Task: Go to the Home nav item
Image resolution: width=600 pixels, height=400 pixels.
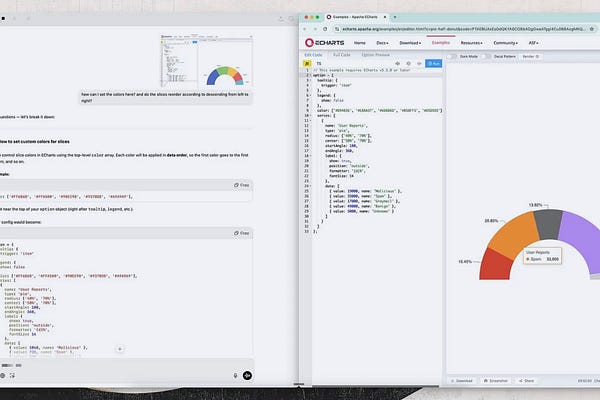Action: pyautogui.click(x=359, y=43)
